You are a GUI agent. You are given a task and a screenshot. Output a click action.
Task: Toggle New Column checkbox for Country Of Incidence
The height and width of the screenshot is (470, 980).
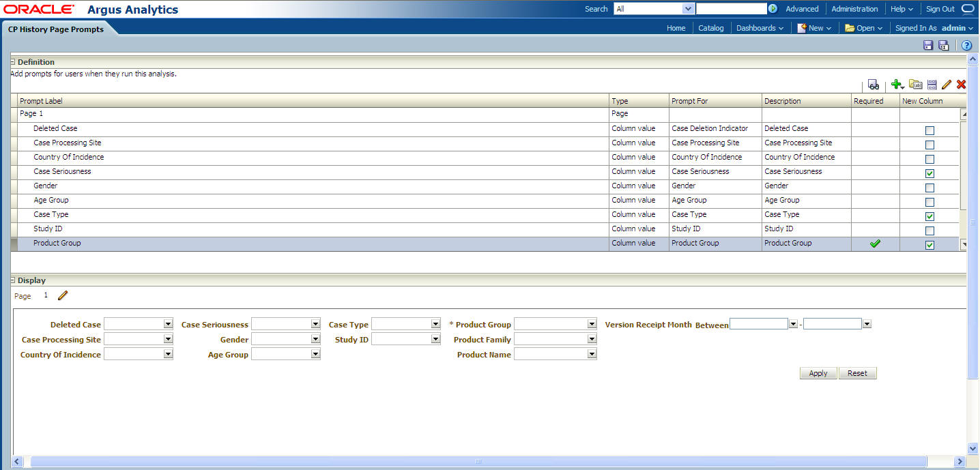[x=929, y=159]
